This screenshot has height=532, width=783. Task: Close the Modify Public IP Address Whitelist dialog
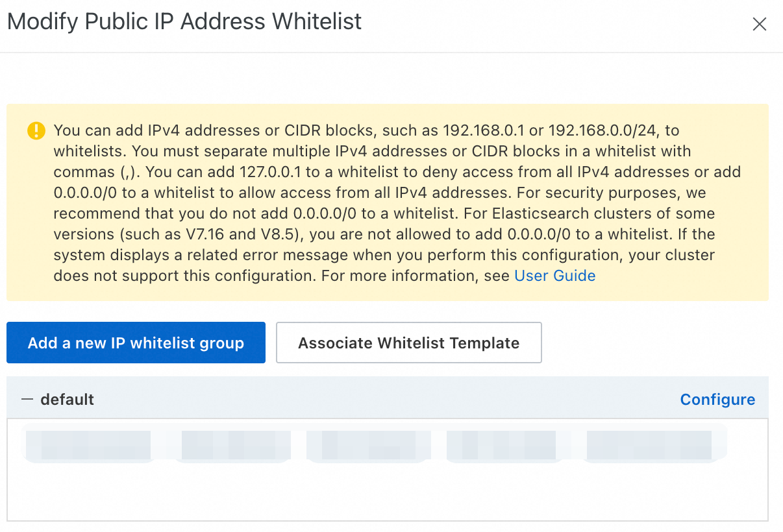coord(759,25)
